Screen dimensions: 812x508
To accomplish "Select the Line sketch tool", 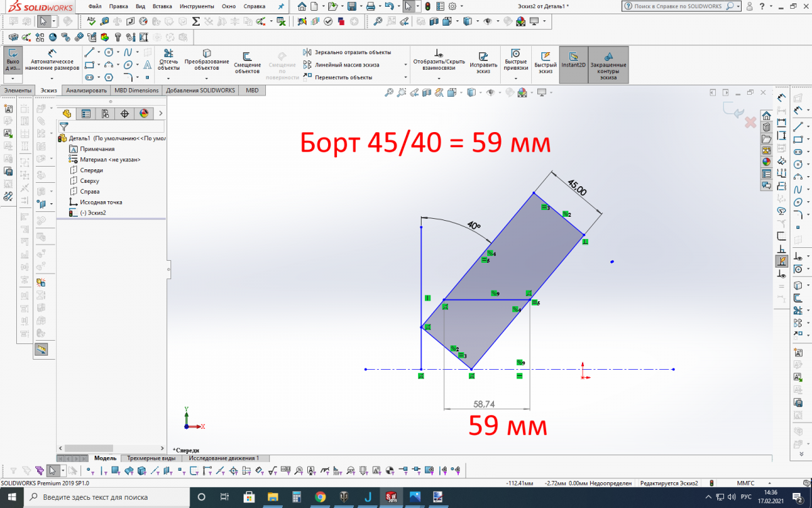I will pyautogui.click(x=89, y=52).
